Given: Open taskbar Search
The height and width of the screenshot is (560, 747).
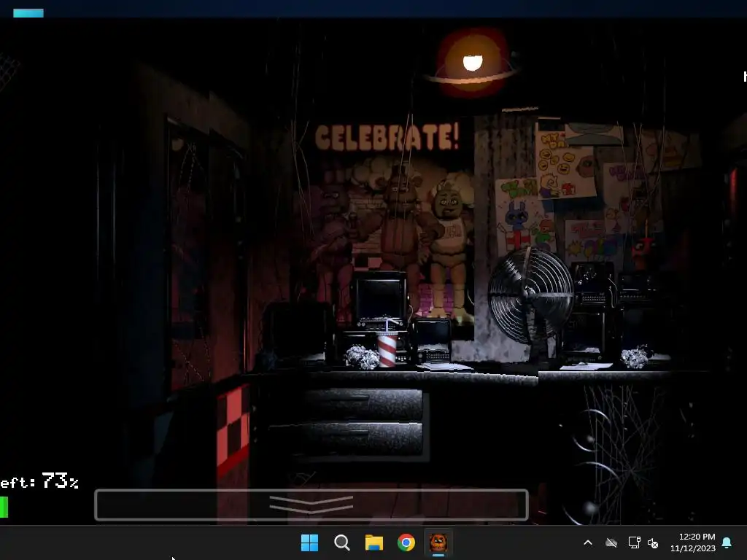Looking at the screenshot, I should (341, 542).
